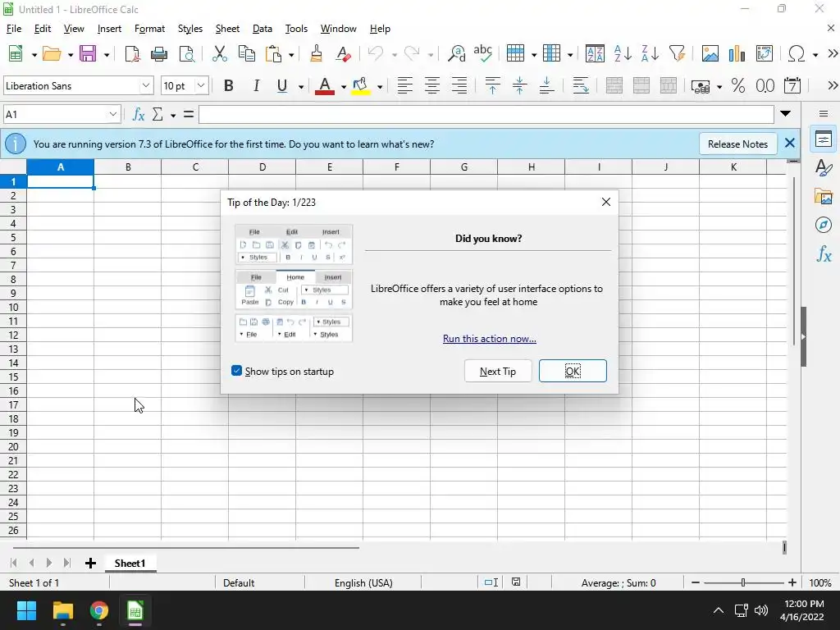
Task: Click the red Font Color swatch
Action: [x=325, y=85]
